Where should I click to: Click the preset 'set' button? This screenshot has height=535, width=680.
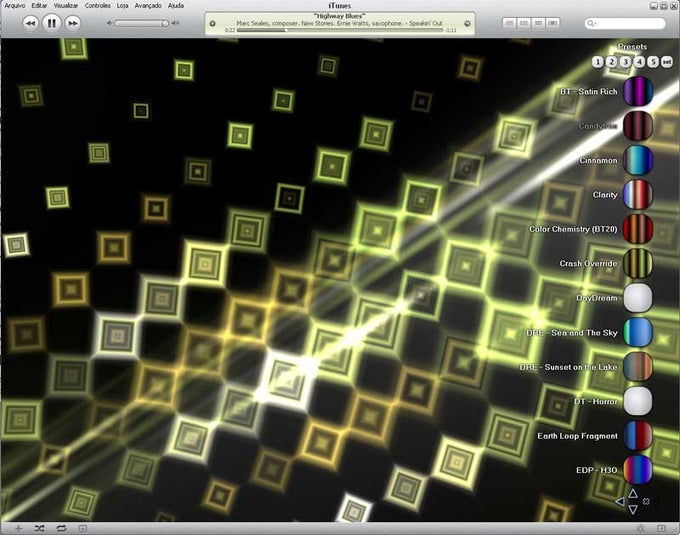667,62
